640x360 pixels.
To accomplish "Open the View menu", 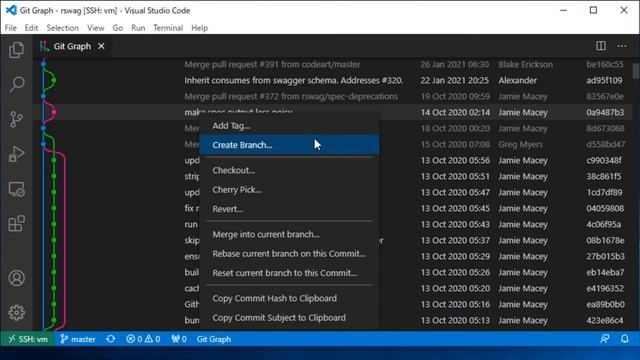I will 96,28.
